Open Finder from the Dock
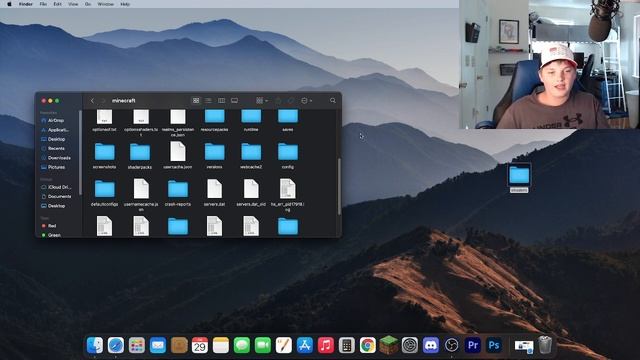Viewport: 640px width, 360px height. coord(95,345)
